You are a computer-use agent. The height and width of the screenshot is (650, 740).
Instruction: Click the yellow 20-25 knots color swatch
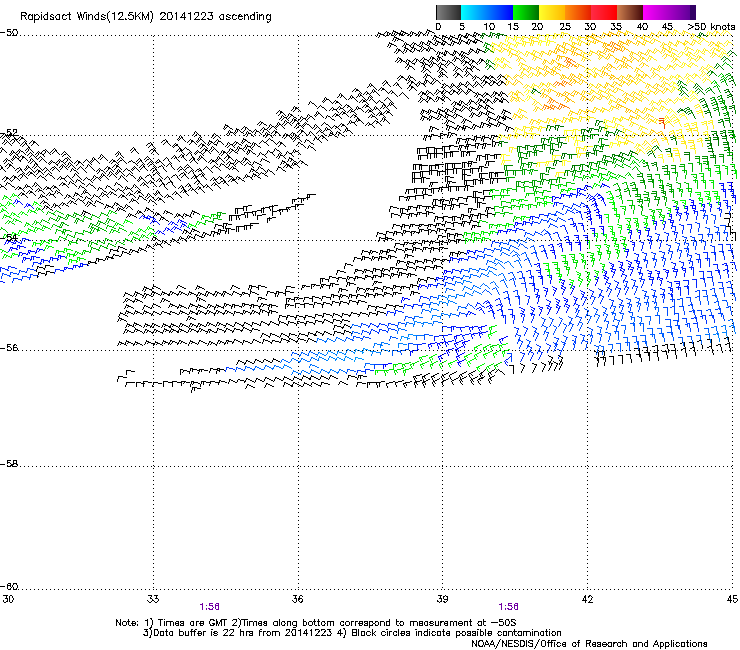(552, 12)
